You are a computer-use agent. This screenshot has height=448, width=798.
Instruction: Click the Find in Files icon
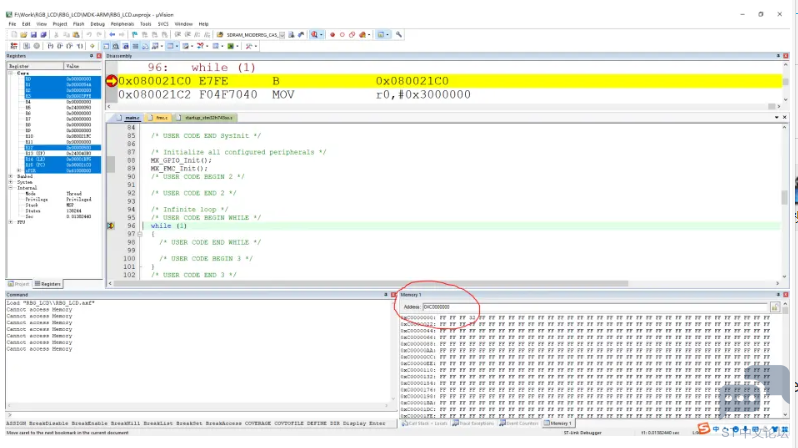tap(220, 35)
